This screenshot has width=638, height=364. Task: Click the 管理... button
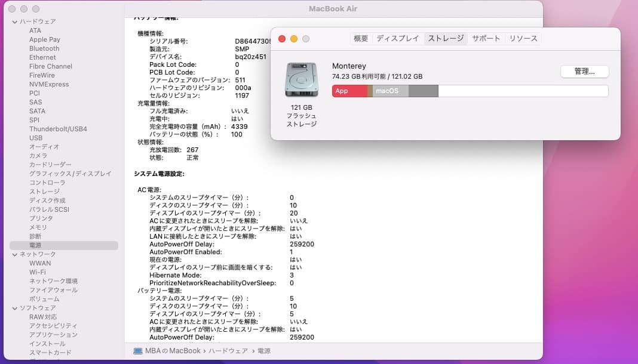(x=584, y=71)
